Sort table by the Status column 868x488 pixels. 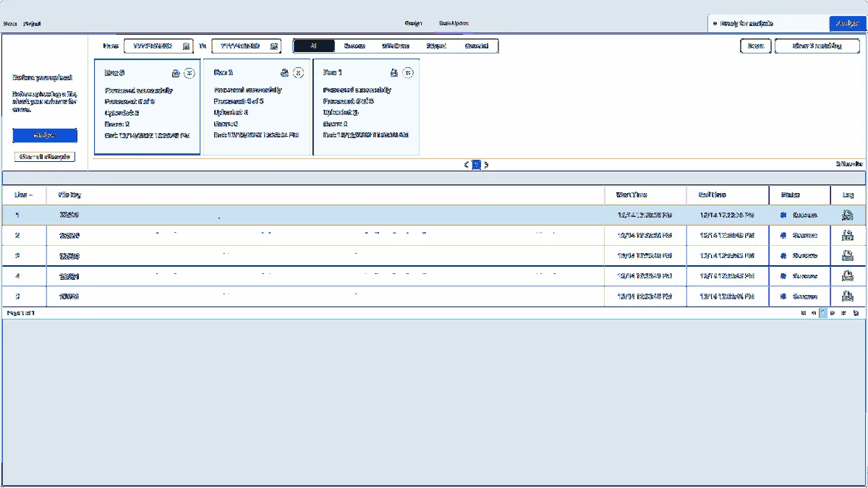point(800,195)
